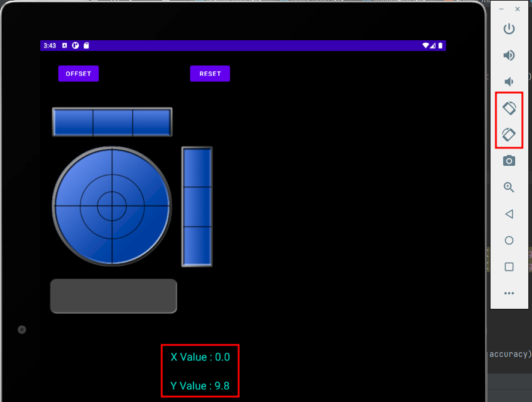Tap the Android back triangle button
Viewport: 532px width, 402px height.
509,214
